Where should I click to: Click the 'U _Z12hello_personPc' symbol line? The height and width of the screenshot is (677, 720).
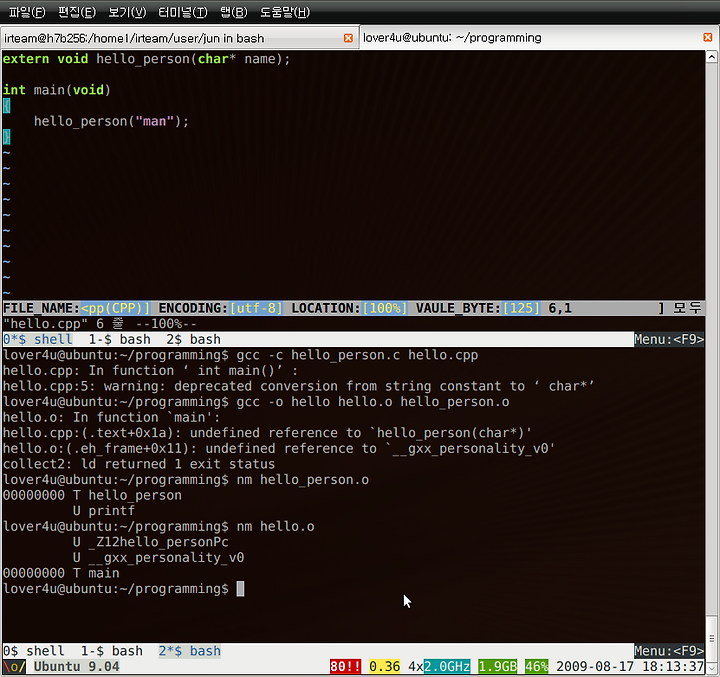click(x=151, y=542)
